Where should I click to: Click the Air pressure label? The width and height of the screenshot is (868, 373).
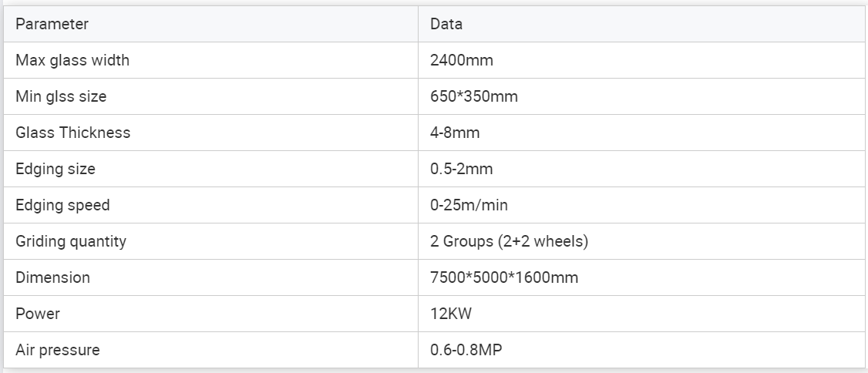tap(58, 351)
